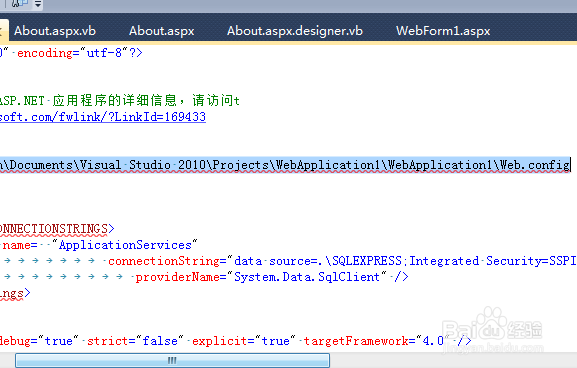The width and height of the screenshot is (577, 368).
Task: Click the scrollbar track right of the thumb
Action: click(453, 360)
